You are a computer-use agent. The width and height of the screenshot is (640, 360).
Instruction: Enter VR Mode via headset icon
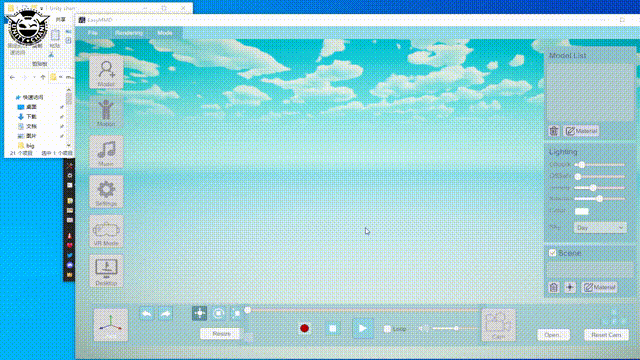106,231
